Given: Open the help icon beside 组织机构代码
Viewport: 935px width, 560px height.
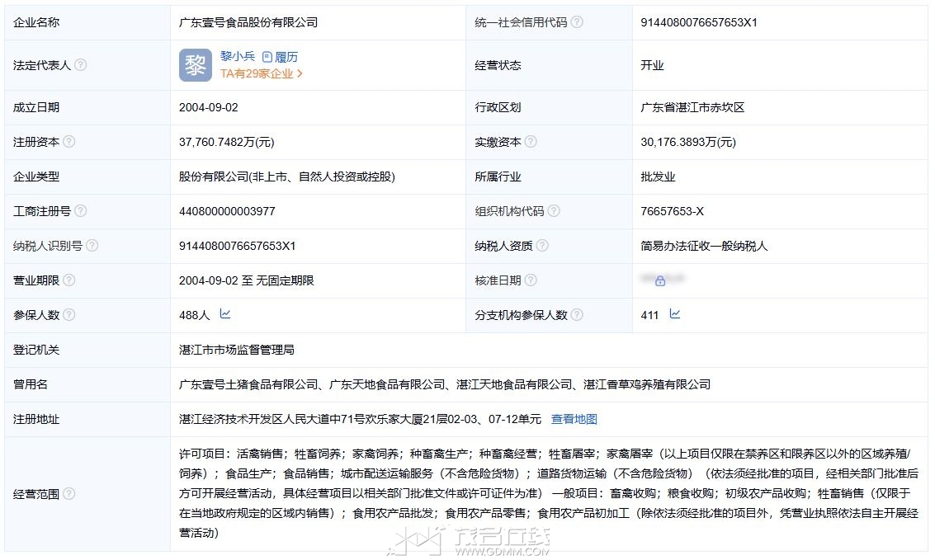Looking at the screenshot, I should pos(554,211).
